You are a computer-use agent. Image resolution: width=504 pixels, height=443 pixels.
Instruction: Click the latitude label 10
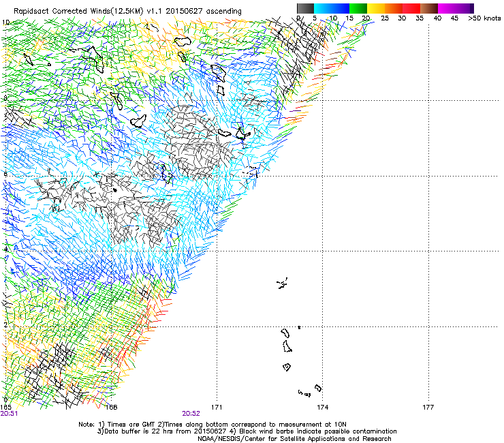(x=5, y=22)
